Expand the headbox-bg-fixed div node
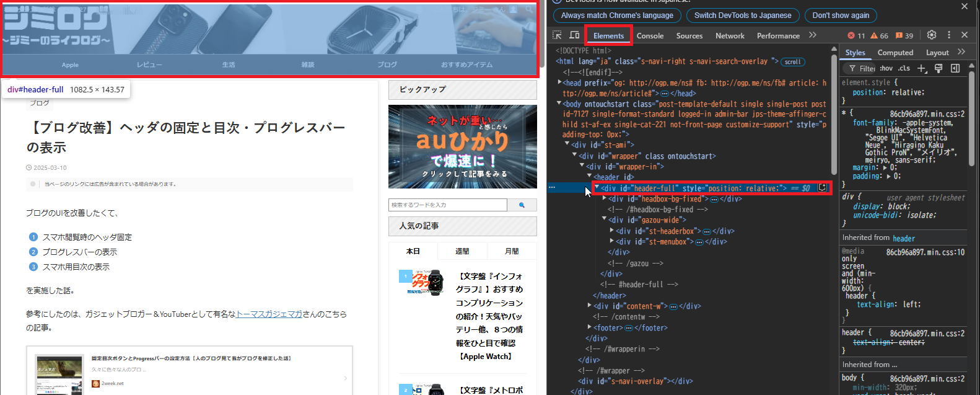980x395 pixels. pyautogui.click(x=604, y=199)
